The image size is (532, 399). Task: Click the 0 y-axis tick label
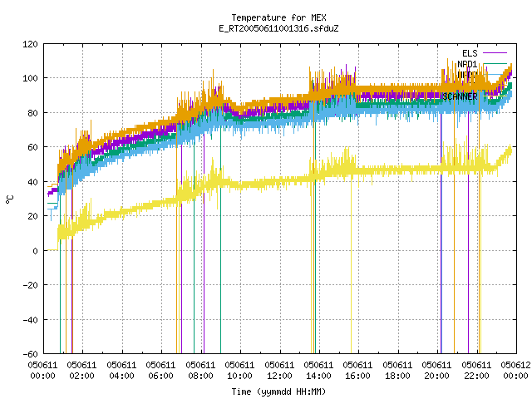pos(35,251)
